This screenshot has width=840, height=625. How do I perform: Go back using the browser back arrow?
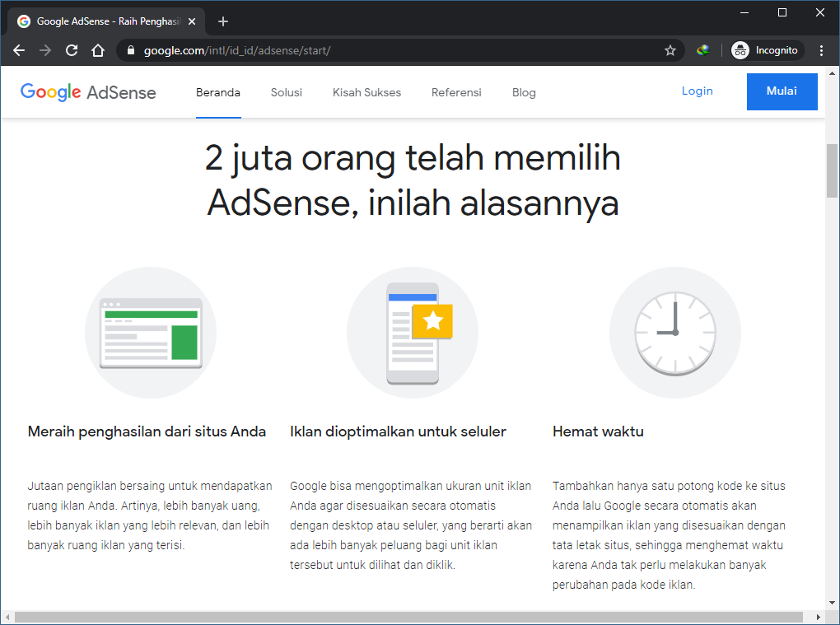19,50
